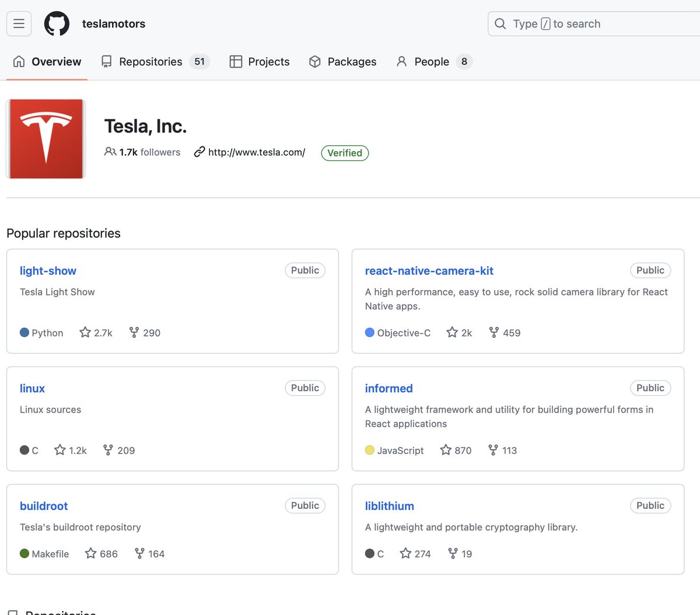The width and height of the screenshot is (700, 615).
Task: Click the Popular repositories heading
Action: (x=64, y=233)
